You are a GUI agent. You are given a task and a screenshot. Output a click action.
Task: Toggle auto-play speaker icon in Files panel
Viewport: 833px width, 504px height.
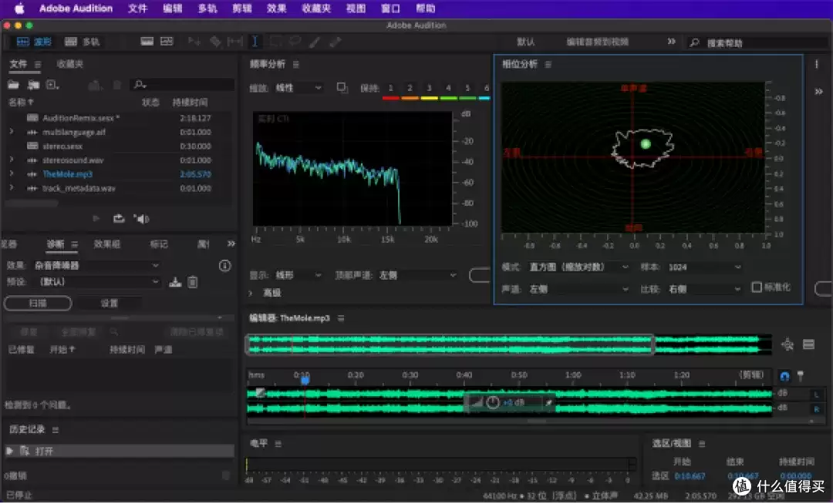[141, 219]
